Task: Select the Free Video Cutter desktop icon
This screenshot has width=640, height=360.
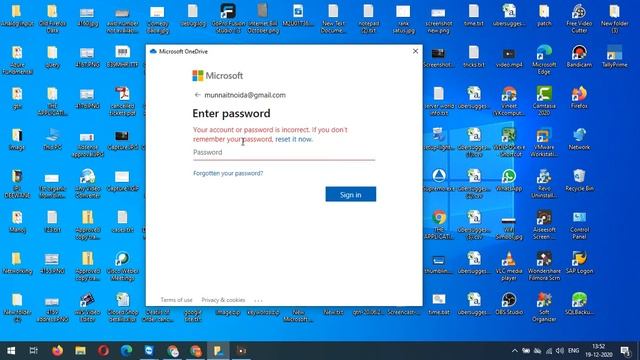Action: click(579, 19)
